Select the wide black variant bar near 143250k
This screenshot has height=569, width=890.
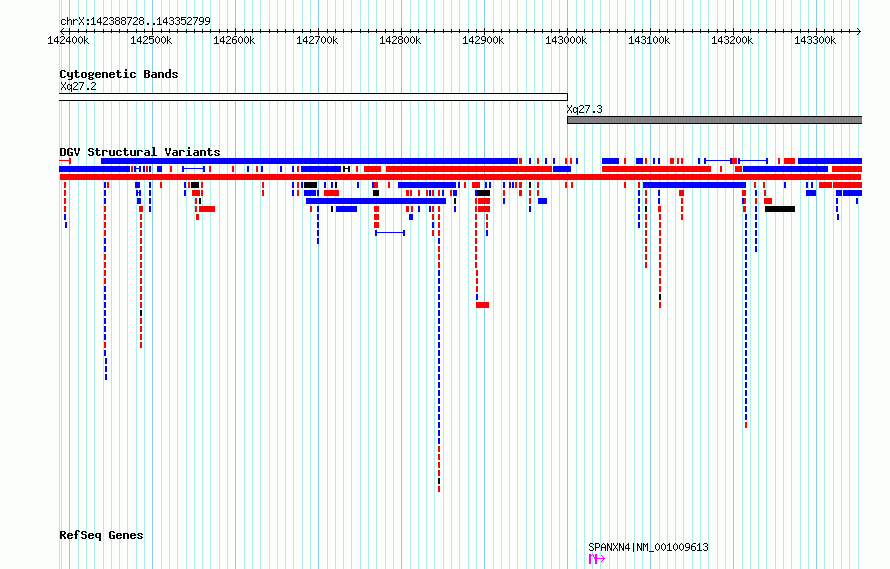point(780,209)
